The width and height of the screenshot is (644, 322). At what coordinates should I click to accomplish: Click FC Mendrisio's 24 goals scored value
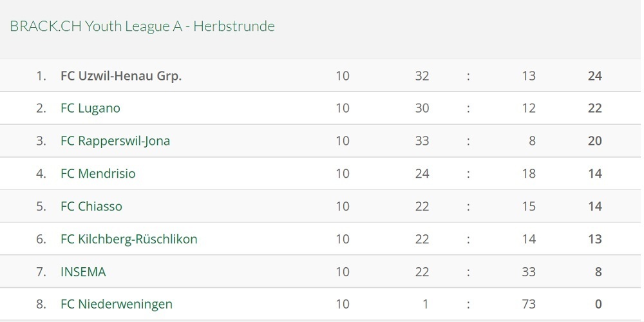[422, 173]
